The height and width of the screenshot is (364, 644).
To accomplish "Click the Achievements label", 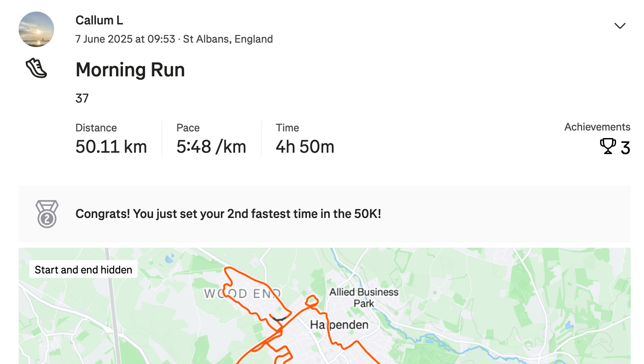I will [x=597, y=127].
